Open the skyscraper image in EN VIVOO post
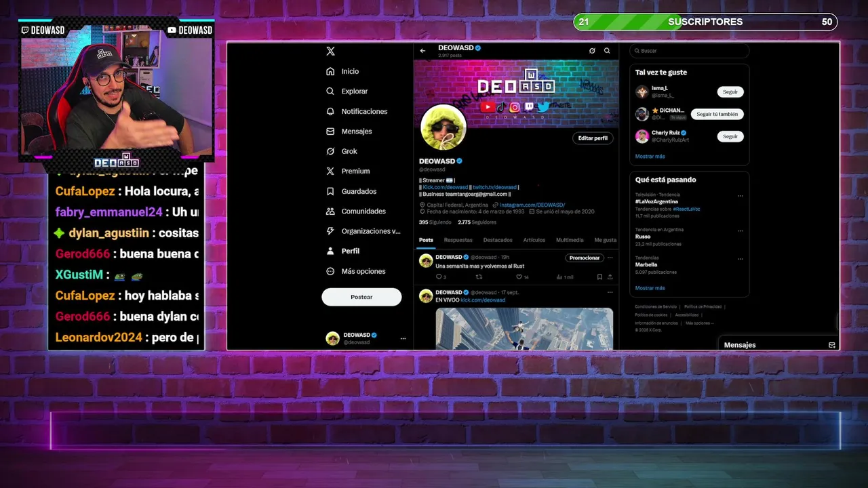This screenshot has width=868, height=488. click(524, 329)
